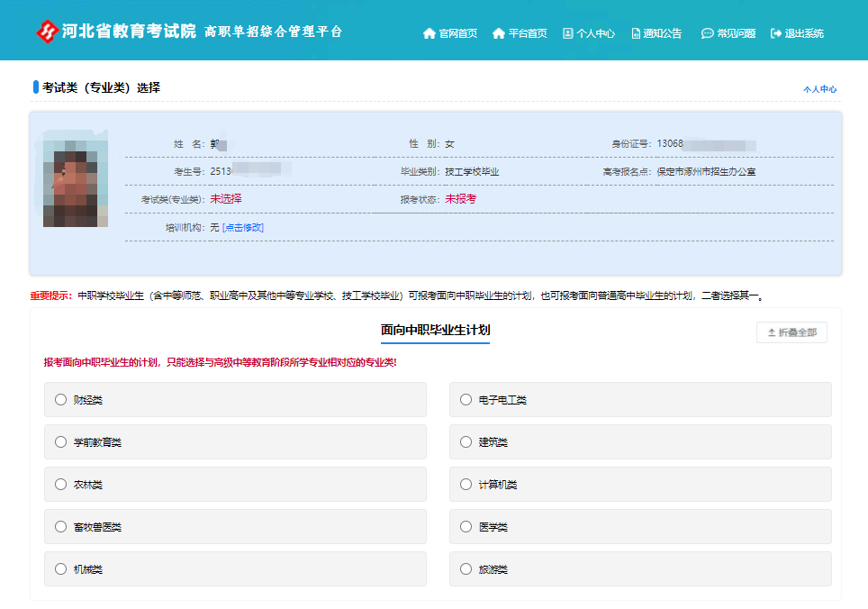
Task: Click the candidate photo thumbnail
Action: 76,183
